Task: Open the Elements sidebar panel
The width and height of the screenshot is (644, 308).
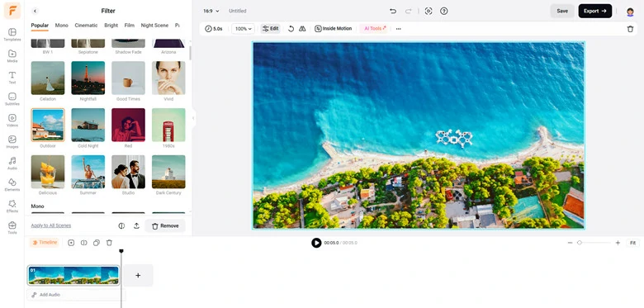Action: click(x=12, y=184)
